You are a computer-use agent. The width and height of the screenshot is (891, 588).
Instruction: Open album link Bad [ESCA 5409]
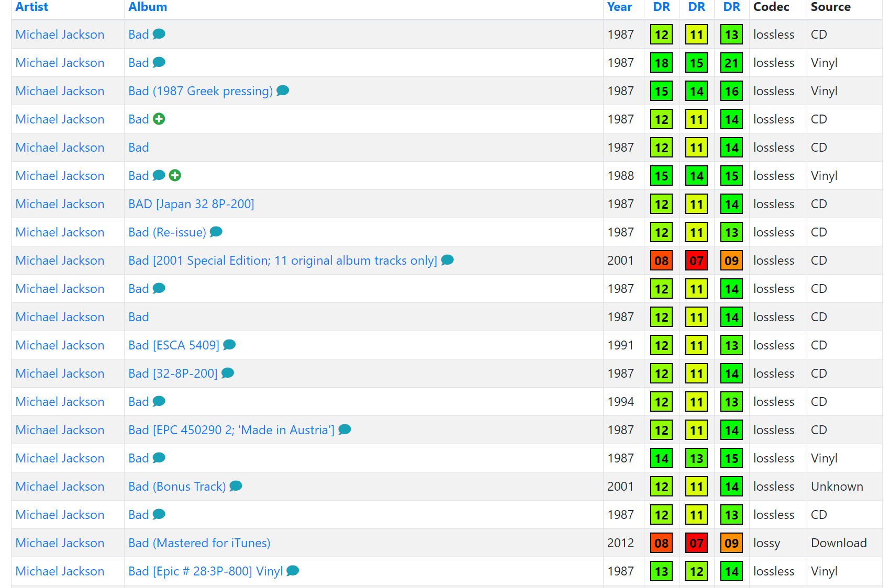point(174,345)
